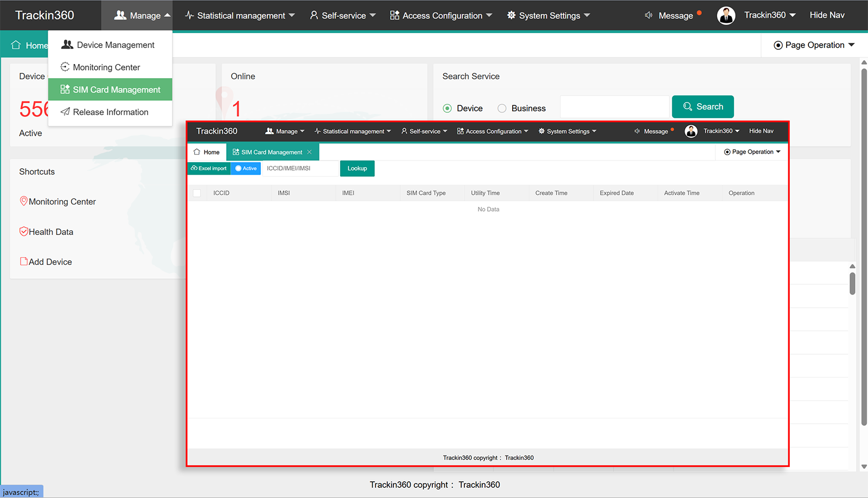
Task: Click the "Active" label under Device
Action: [30, 133]
